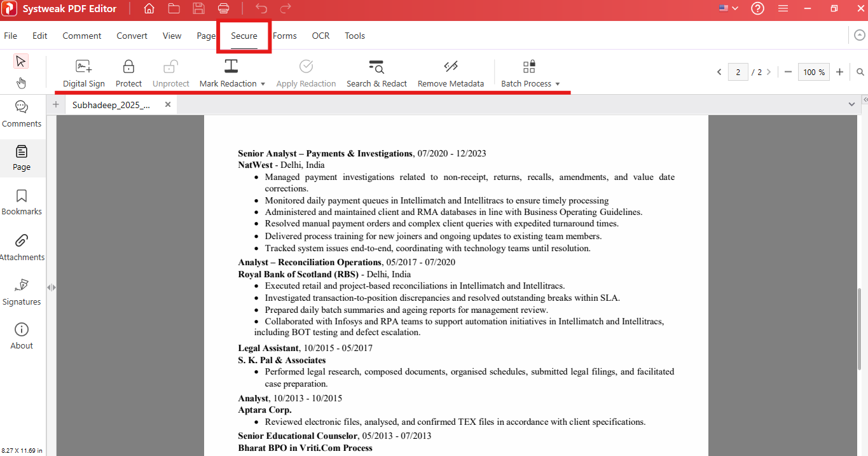
Task: Click the Remove Metadata icon
Action: [450, 67]
